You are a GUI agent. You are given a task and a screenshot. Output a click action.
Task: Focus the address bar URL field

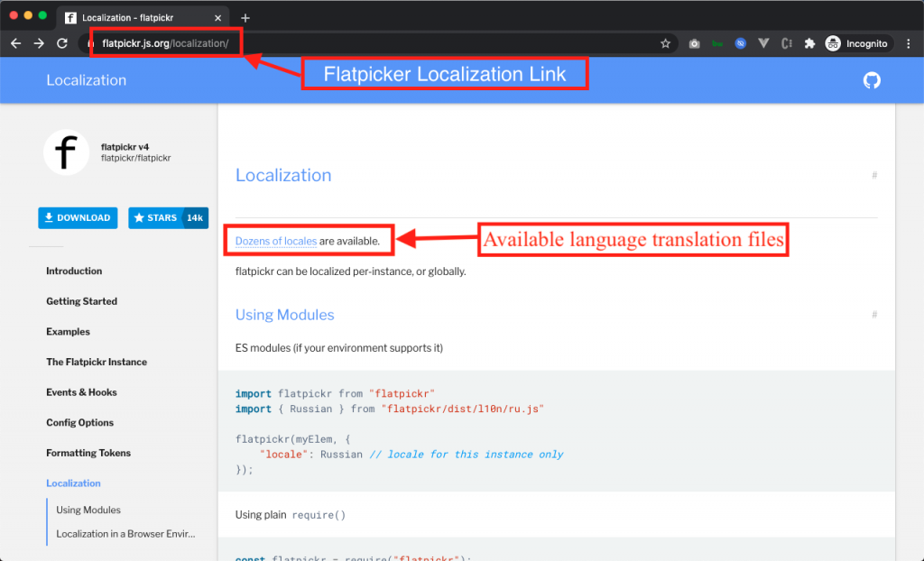click(x=377, y=43)
